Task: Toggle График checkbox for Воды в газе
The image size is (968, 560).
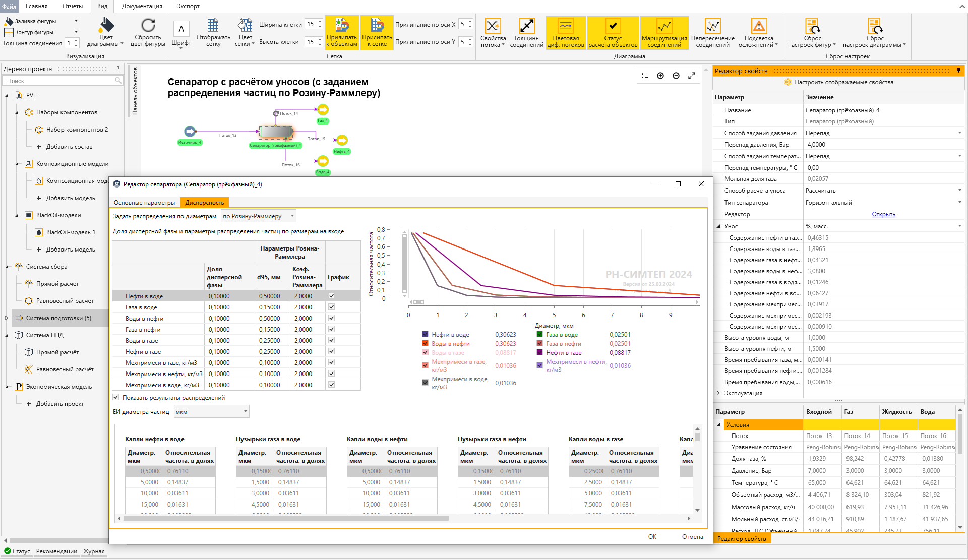Action: (x=331, y=340)
